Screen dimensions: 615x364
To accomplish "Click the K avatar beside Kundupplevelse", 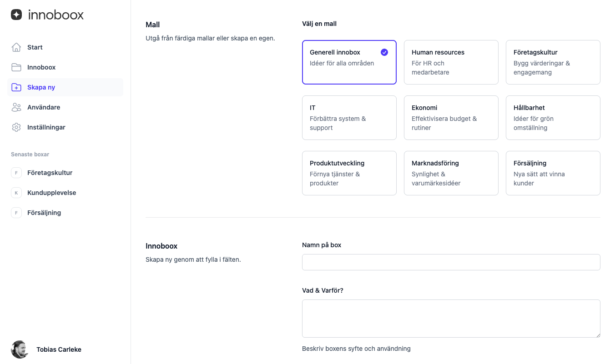I will pos(16,192).
